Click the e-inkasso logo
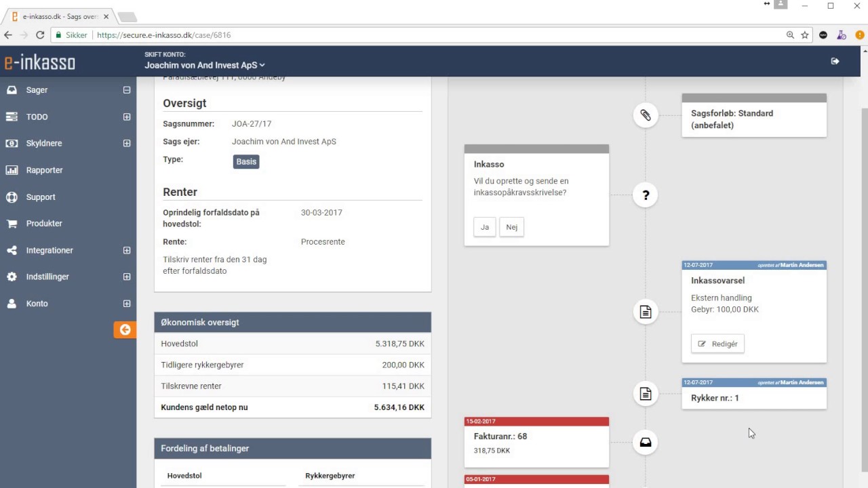The width and height of the screenshot is (868, 488). point(40,62)
